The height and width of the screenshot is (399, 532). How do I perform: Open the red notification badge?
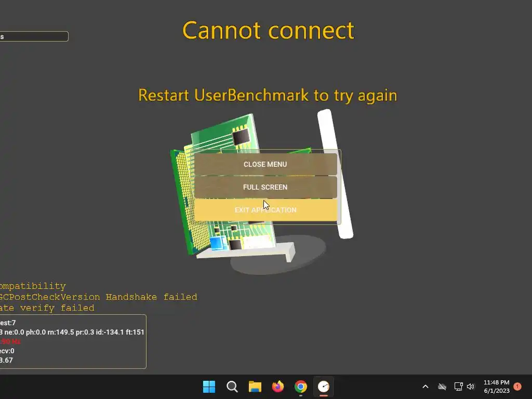517,387
